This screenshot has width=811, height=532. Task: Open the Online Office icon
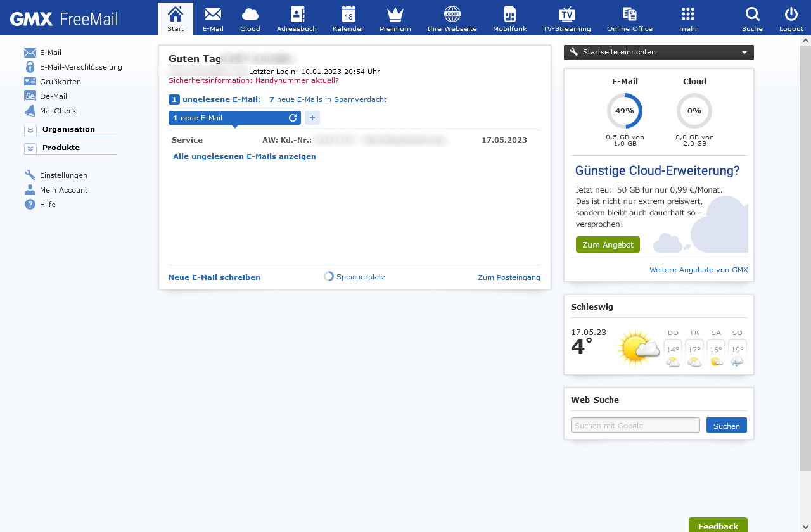630,19
